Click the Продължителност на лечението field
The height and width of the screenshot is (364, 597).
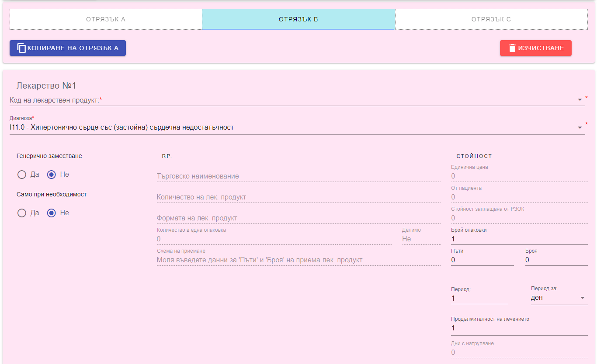(x=519, y=328)
